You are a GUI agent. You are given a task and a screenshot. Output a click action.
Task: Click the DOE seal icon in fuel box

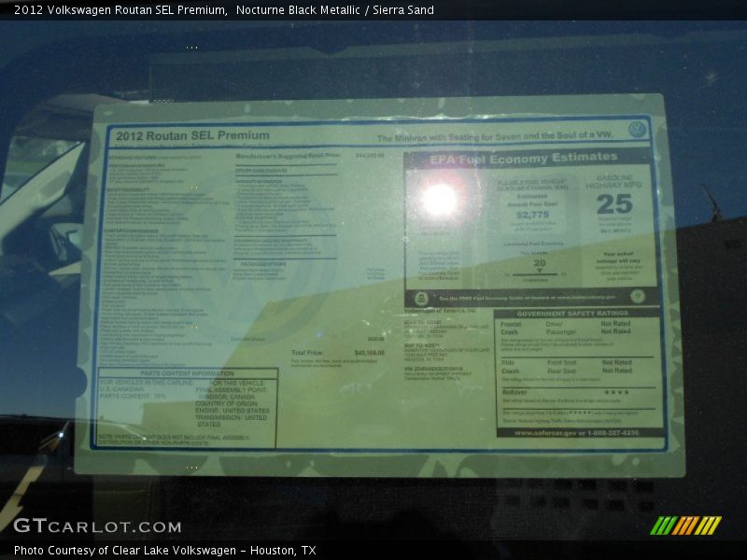[x=638, y=296]
